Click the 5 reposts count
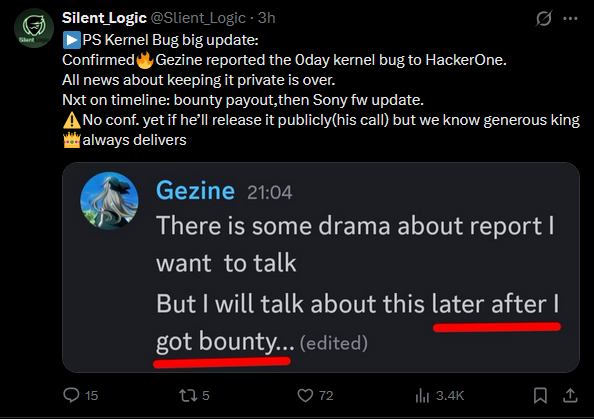 pyautogui.click(x=205, y=396)
